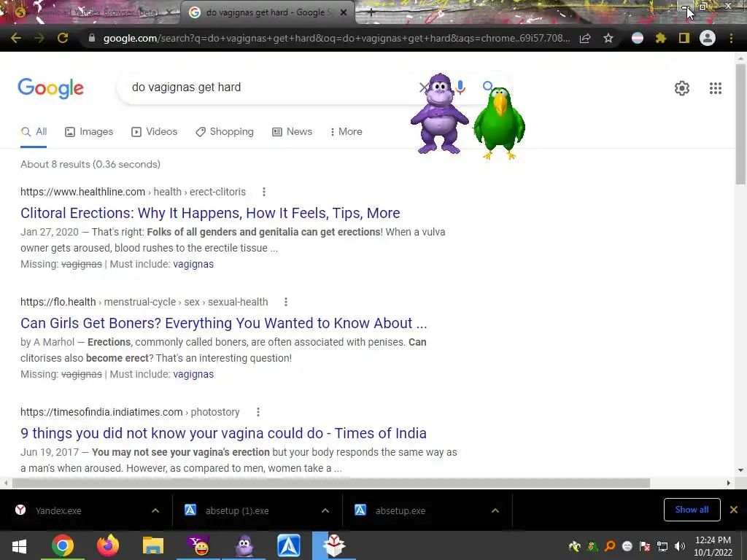Start voice search with the microphone icon
Screen dimensions: 747x560
(x=460, y=87)
